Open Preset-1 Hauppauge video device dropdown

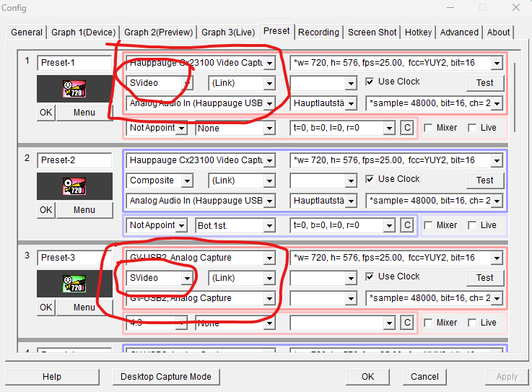point(269,63)
